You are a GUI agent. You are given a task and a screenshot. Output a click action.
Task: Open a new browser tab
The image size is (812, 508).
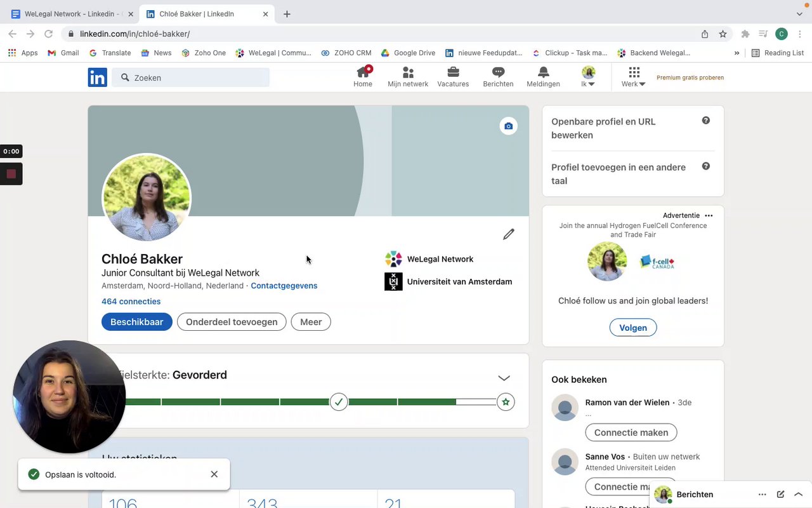pos(287,14)
